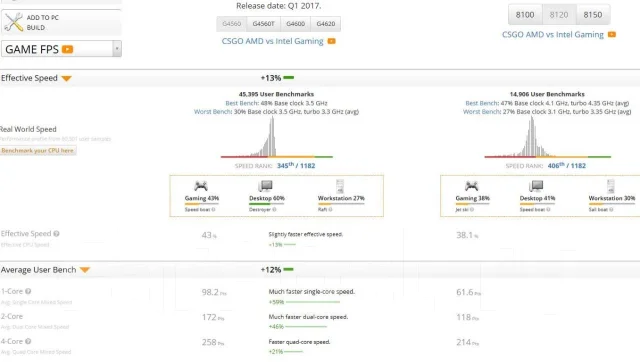640x362 pixels.
Task: Click the wrench Add to PC Build icon
Action: 13,22
